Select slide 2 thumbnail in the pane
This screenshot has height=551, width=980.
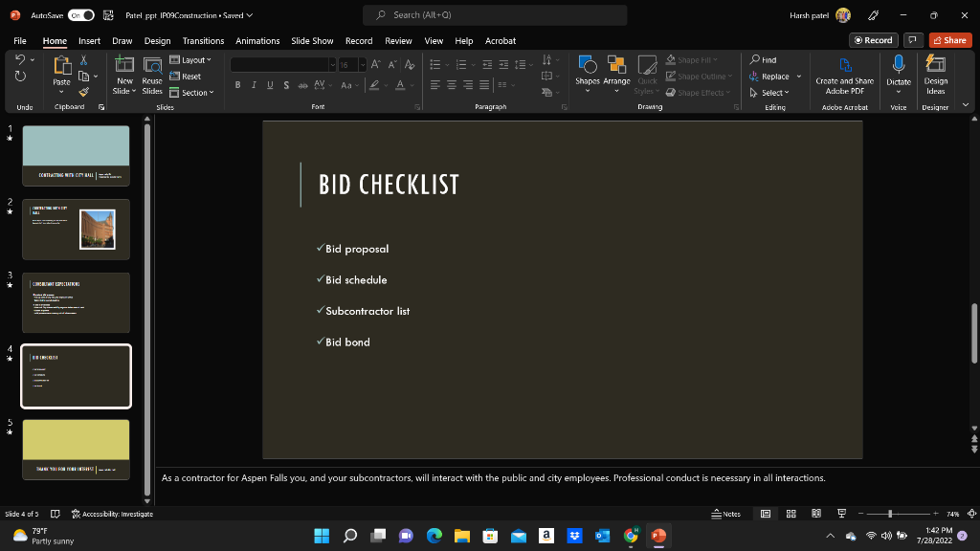click(76, 229)
